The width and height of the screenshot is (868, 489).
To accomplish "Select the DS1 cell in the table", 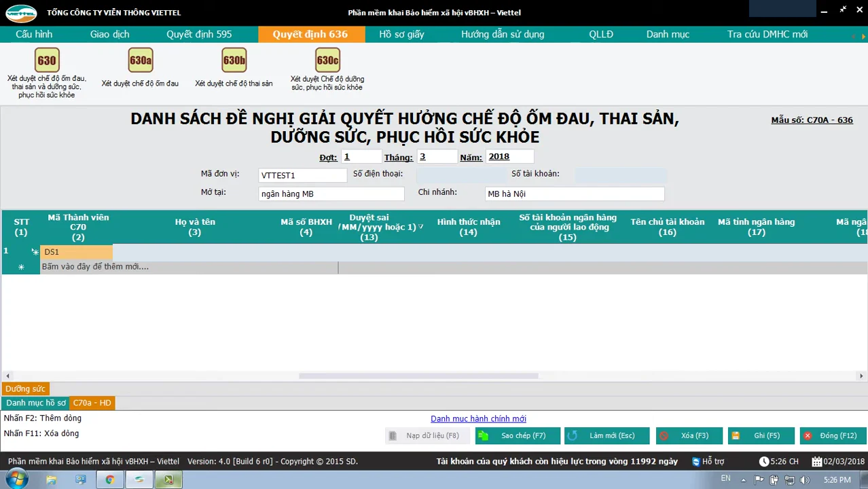I will (x=76, y=252).
